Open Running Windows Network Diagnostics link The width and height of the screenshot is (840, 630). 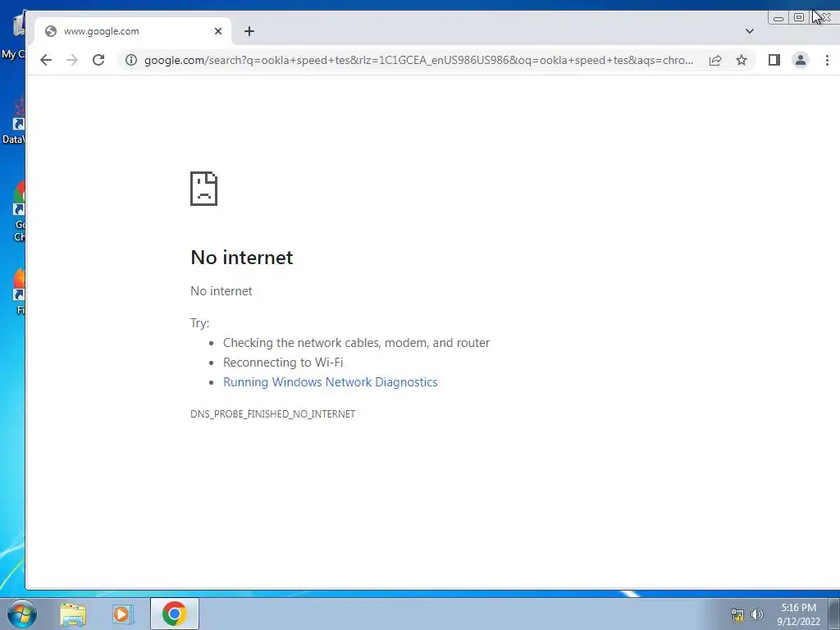coord(330,382)
